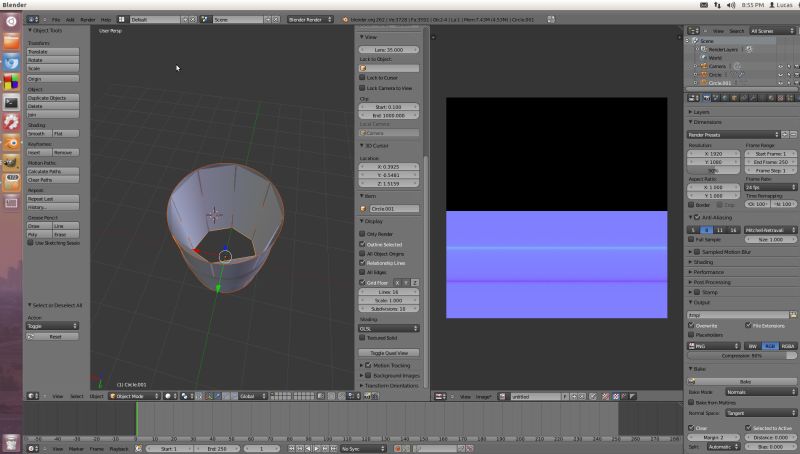Click the Circle.001 item name field
The height and width of the screenshot is (454, 800).
(x=394, y=209)
